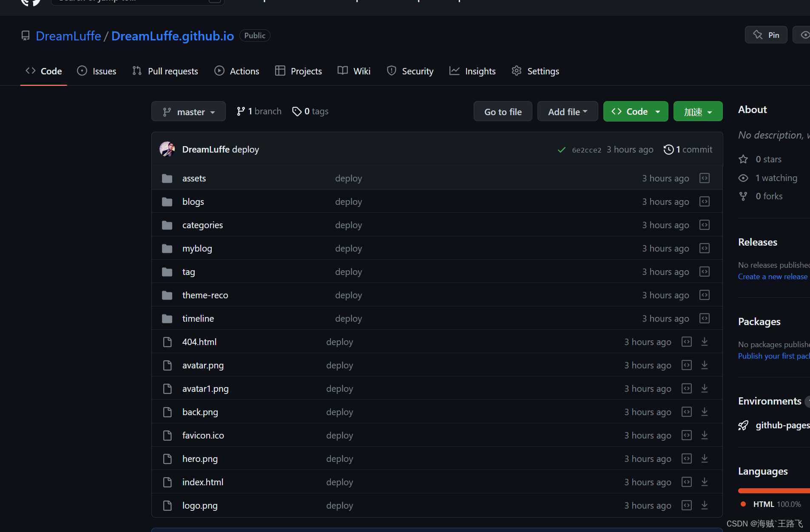The width and height of the screenshot is (810, 532).
Task: Download the 404.html file
Action: point(705,342)
